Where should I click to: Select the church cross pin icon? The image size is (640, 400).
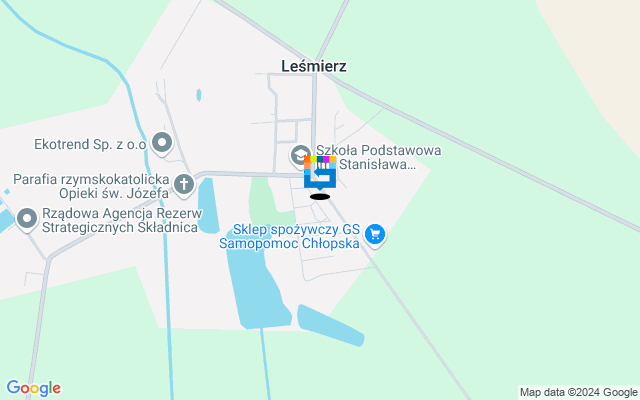(184, 185)
